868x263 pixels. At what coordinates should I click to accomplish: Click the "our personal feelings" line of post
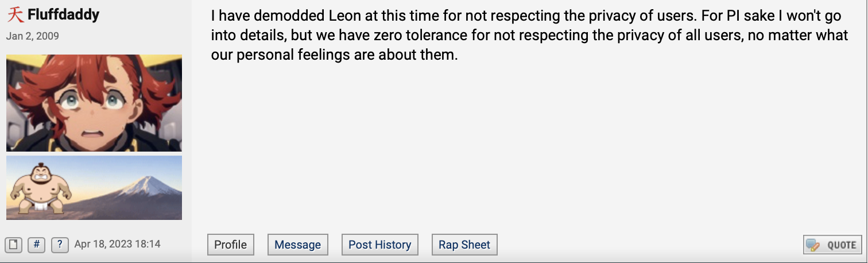click(x=334, y=56)
